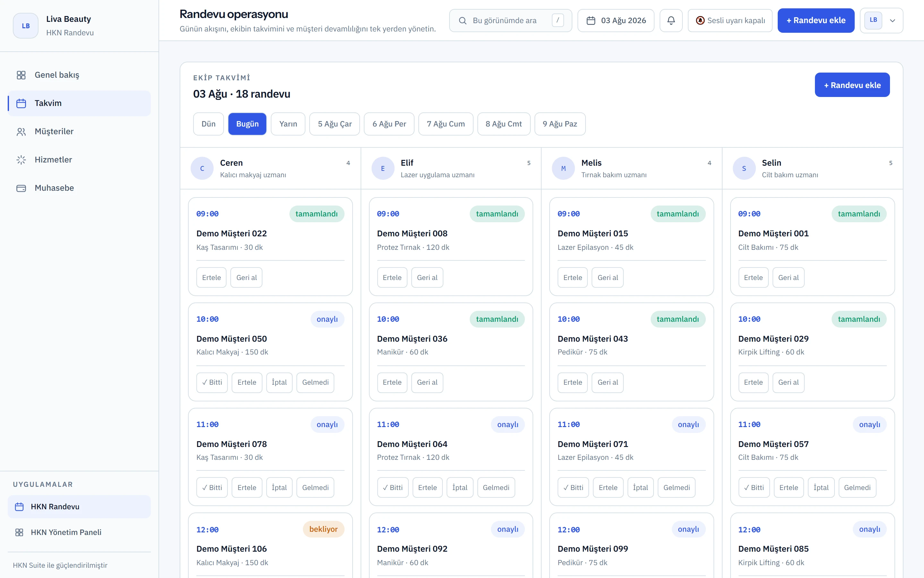Click the Liva Beauty LB logo

26,26
